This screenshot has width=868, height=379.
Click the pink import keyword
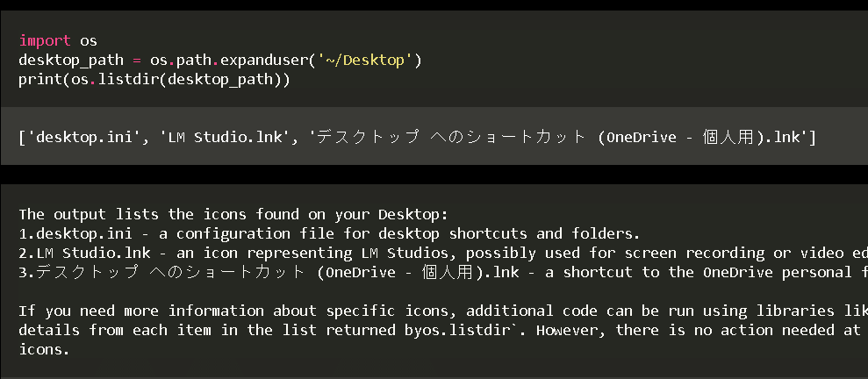(x=45, y=40)
